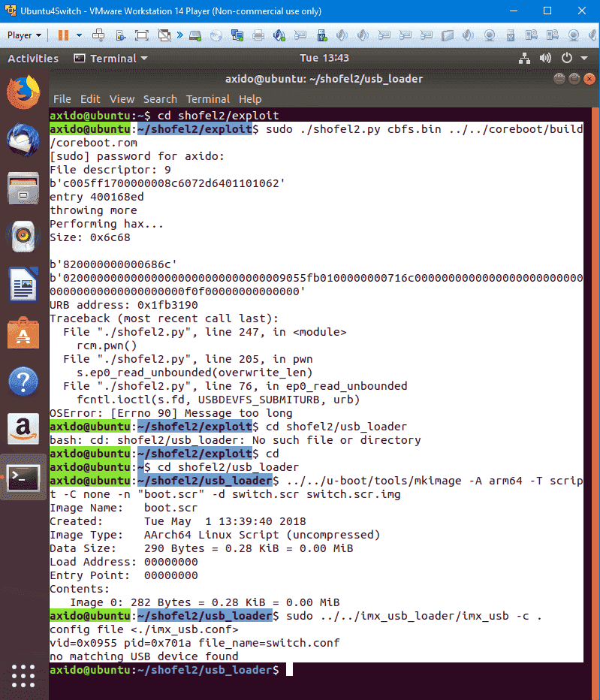The width and height of the screenshot is (600, 700).
Task: Click the terminal title axido@ubuntu: ~/shofel2/usb_loader
Action: click(324, 79)
